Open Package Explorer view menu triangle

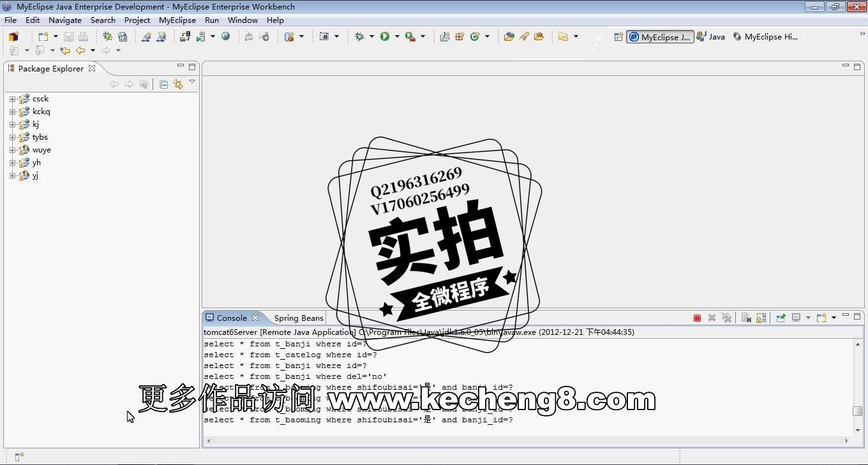pos(191,82)
